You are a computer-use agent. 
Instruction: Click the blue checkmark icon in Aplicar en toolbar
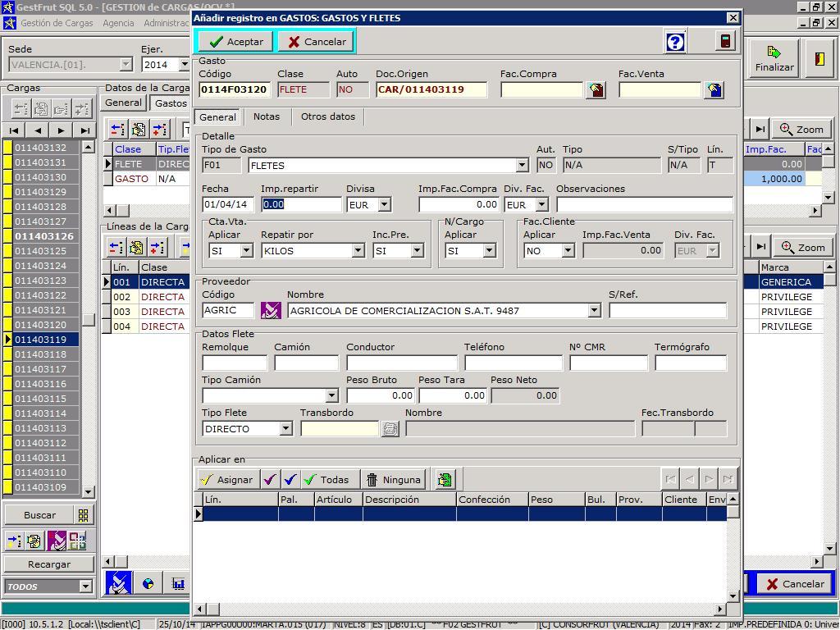point(290,480)
